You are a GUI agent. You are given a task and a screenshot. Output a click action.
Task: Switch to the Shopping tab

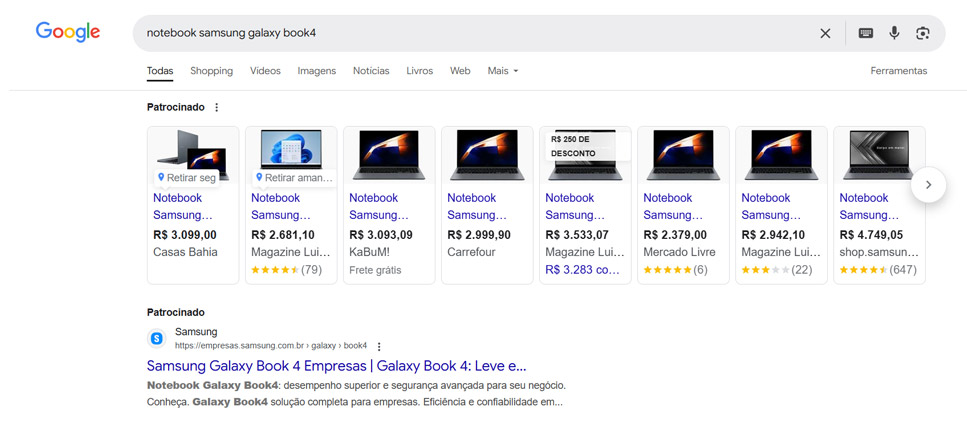(212, 71)
